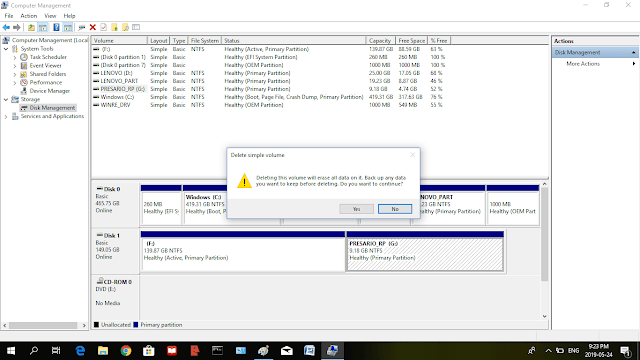Screen dimensions: 640x360
Task: Click the rightmost view settings toolbar icon
Action: click(136, 27)
